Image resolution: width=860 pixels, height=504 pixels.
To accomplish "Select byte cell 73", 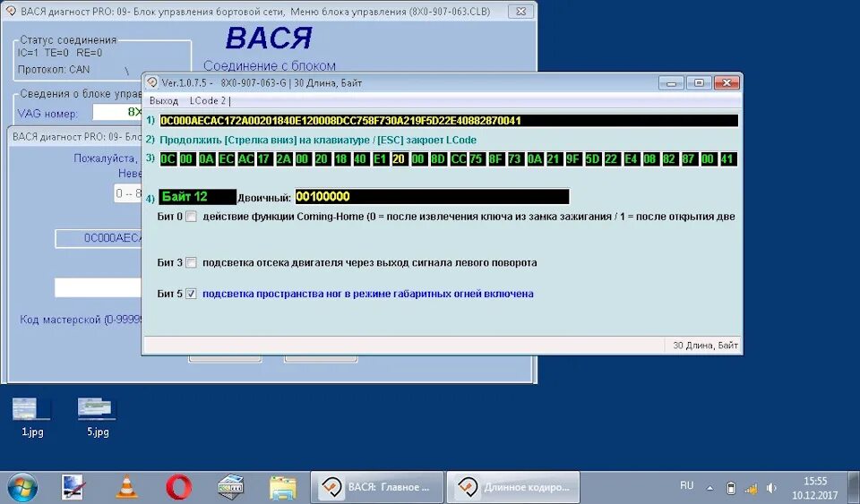I will pyautogui.click(x=514, y=159).
